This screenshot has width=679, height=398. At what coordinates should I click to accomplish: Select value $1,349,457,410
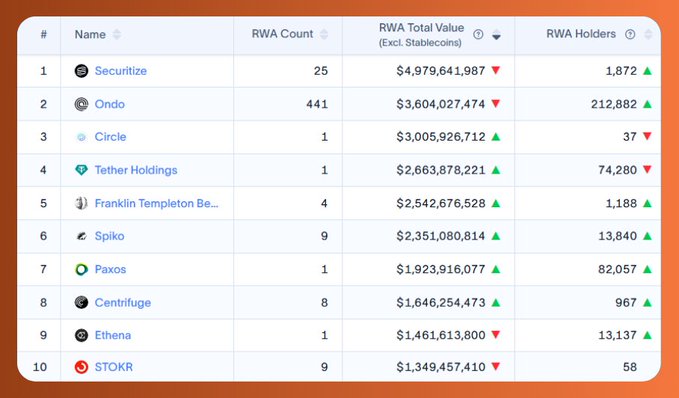click(441, 367)
